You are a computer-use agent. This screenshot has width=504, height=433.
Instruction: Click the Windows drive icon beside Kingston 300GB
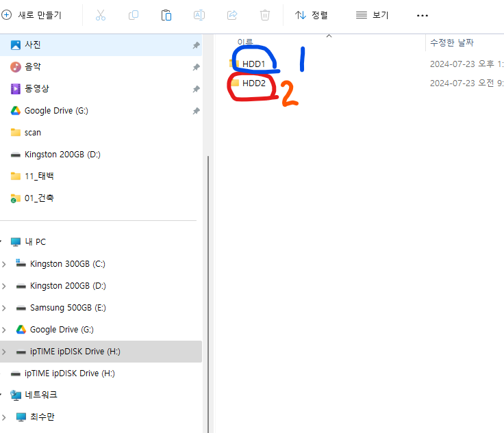[21, 263]
